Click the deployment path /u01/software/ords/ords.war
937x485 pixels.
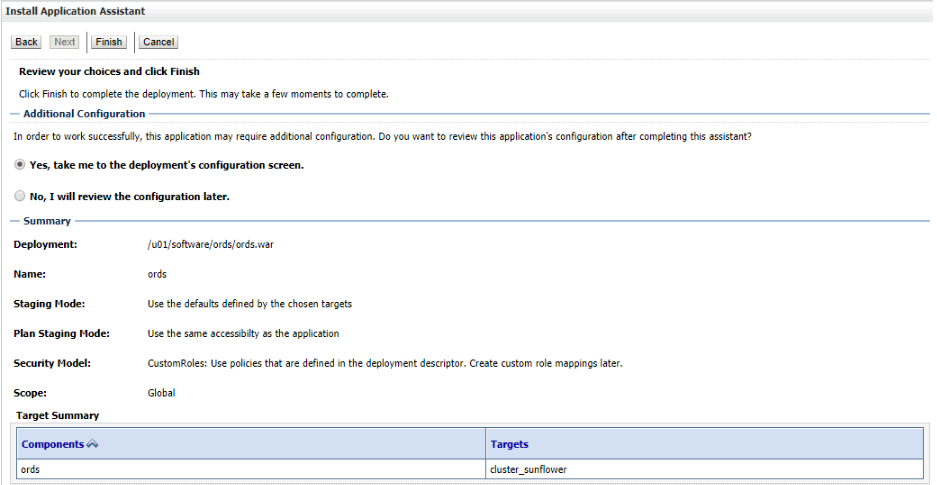(x=209, y=244)
